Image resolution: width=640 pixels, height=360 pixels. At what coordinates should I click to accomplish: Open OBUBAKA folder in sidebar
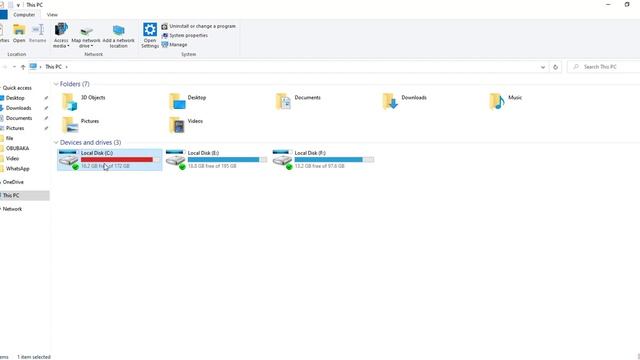(x=17, y=149)
